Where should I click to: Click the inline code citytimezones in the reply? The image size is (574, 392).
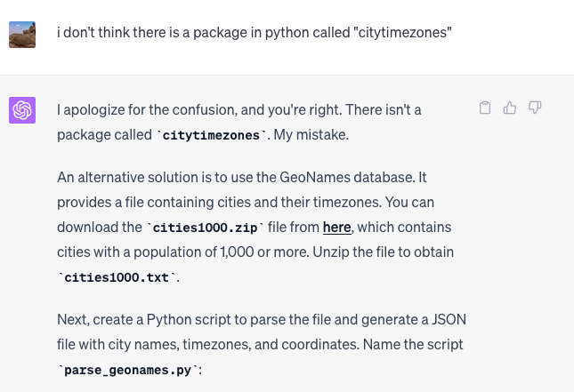tap(211, 135)
